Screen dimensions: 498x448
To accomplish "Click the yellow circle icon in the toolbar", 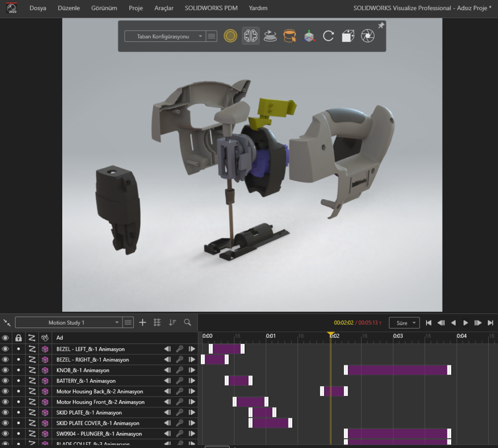I will pyautogui.click(x=230, y=36).
